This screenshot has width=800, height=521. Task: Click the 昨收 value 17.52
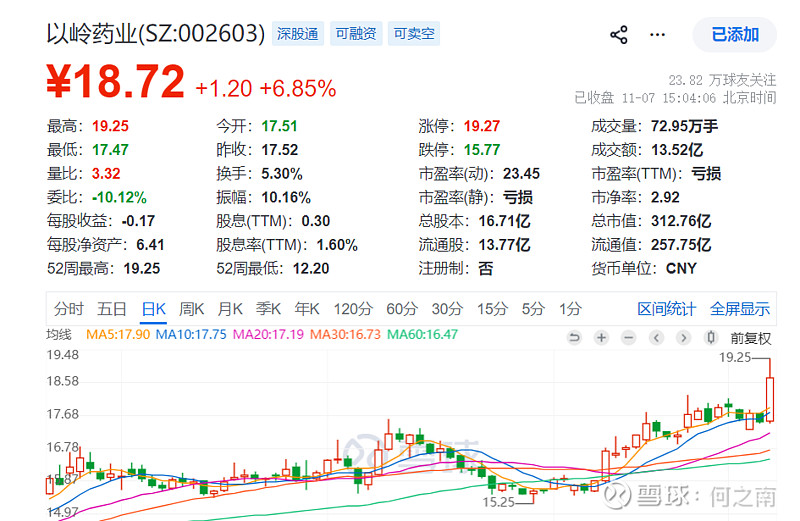coord(280,150)
